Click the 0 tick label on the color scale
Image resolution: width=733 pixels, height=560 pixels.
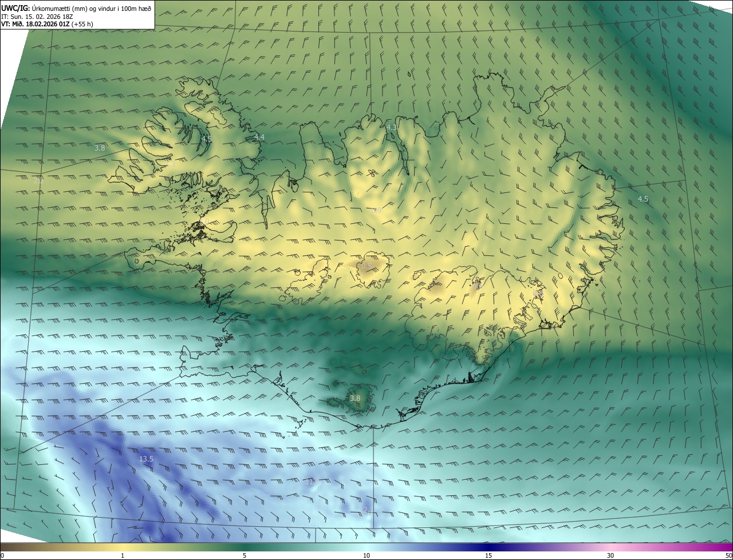point(2,555)
